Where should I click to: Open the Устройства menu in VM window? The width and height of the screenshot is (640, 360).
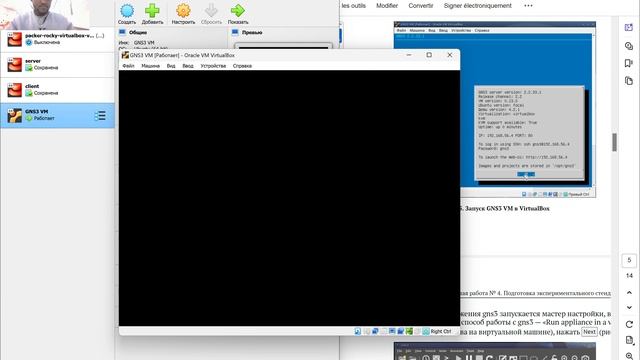tap(213, 66)
